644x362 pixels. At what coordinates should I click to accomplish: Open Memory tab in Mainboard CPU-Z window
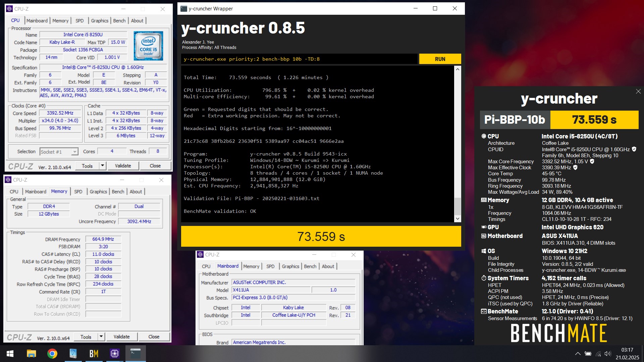pos(251,266)
